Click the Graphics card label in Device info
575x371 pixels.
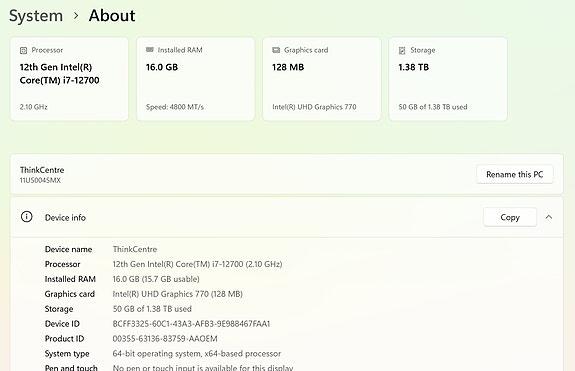[70, 294]
